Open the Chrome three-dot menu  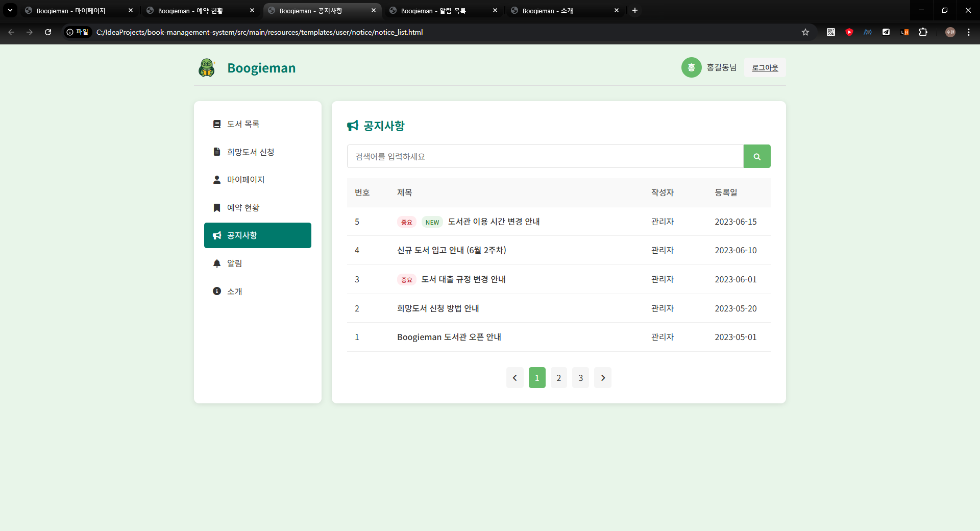click(968, 32)
